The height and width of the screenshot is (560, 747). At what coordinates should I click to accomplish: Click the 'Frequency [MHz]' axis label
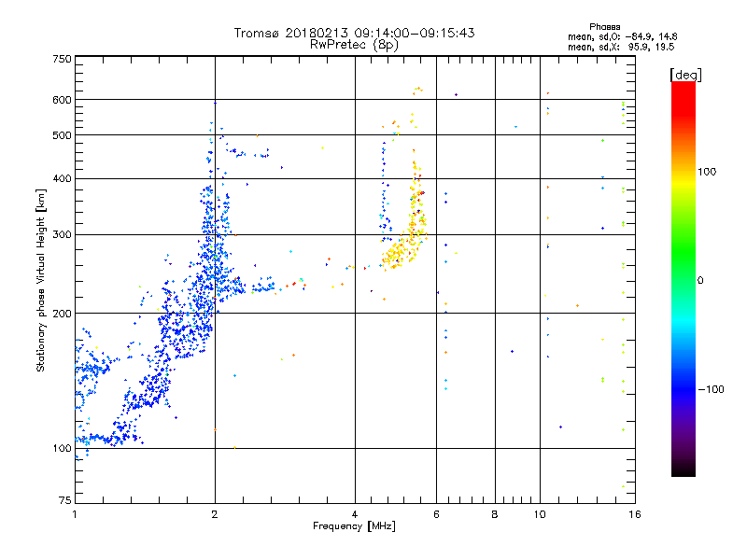(354, 526)
